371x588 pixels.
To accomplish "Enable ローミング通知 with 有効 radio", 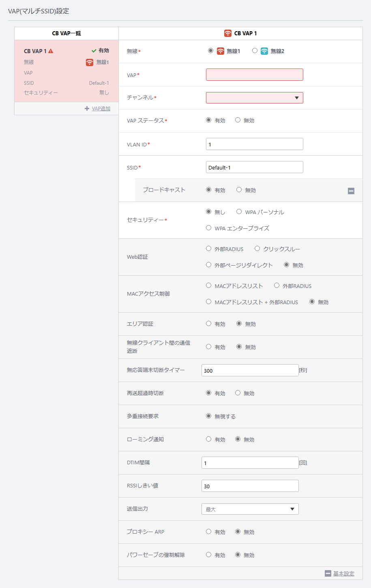I will tap(208, 439).
